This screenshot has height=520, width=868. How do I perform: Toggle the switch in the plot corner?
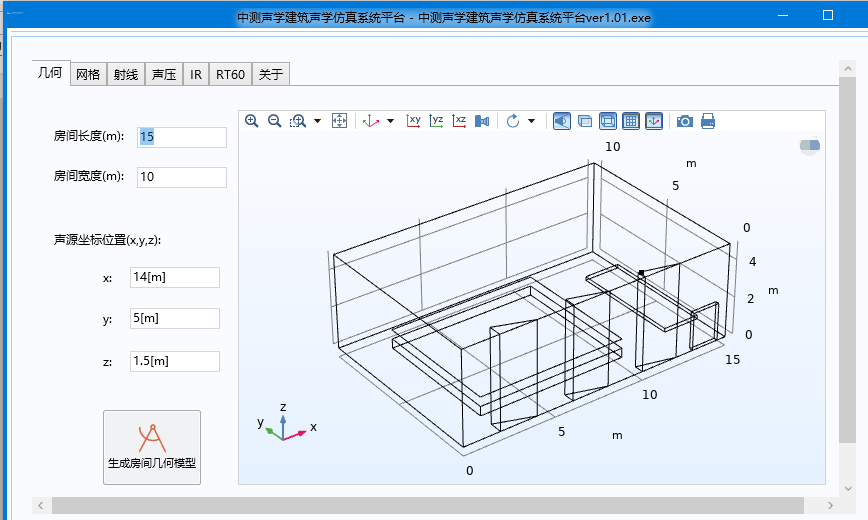pyautogui.click(x=809, y=147)
